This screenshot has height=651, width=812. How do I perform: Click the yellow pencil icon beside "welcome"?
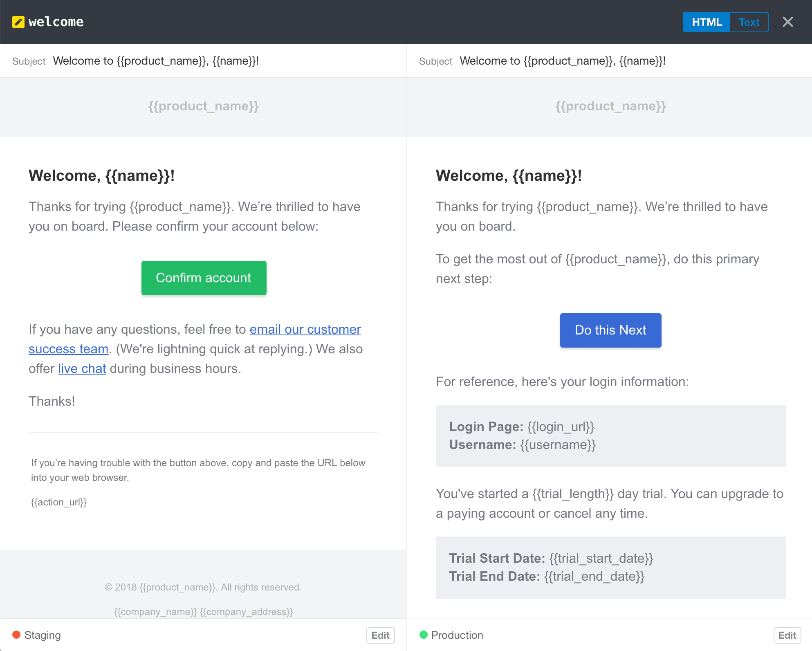pos(18,22)
